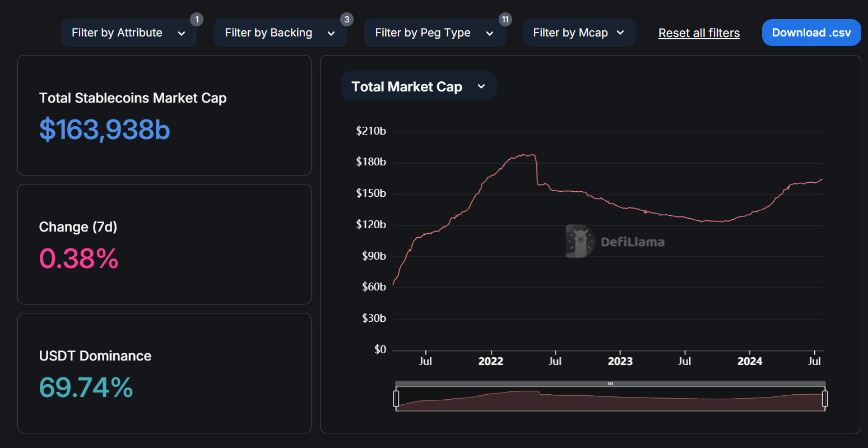Click the Download .csv button
Image resolution: width=868 pixels, height=448 pixels.
pos(811,32)
